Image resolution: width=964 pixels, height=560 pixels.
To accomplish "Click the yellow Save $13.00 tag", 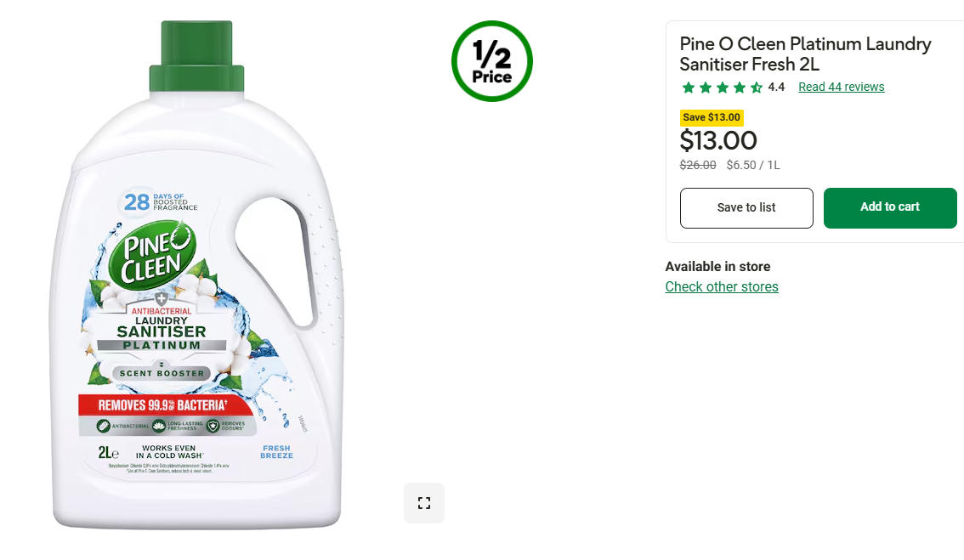I will click(x=712, y=117).
